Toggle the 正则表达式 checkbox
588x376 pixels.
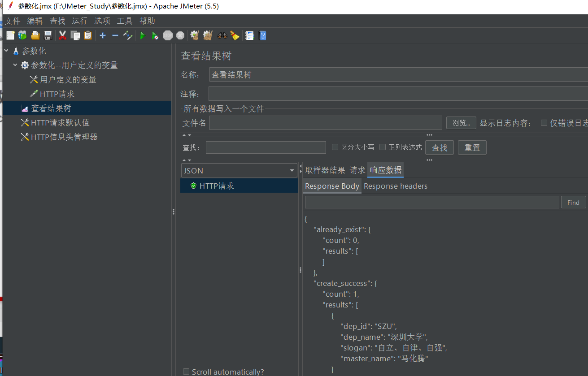click(383, 147)
